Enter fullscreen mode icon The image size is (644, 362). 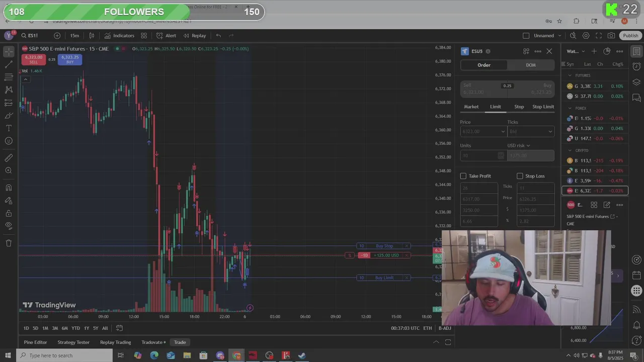coord(599,36)
